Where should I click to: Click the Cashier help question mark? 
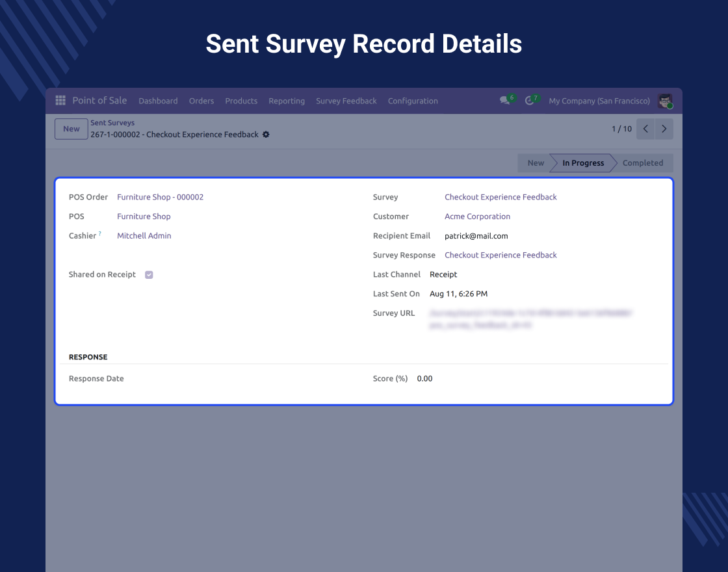click(x=100, y=233)
